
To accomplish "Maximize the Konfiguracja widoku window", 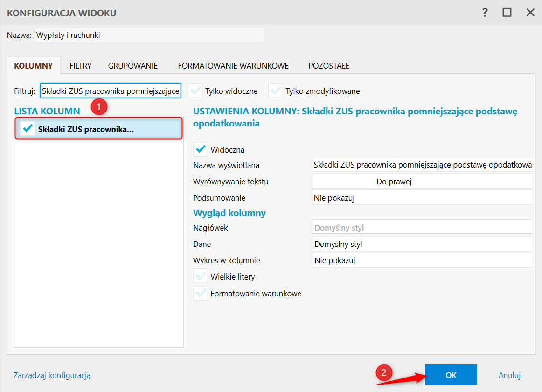I will point(507,13).
